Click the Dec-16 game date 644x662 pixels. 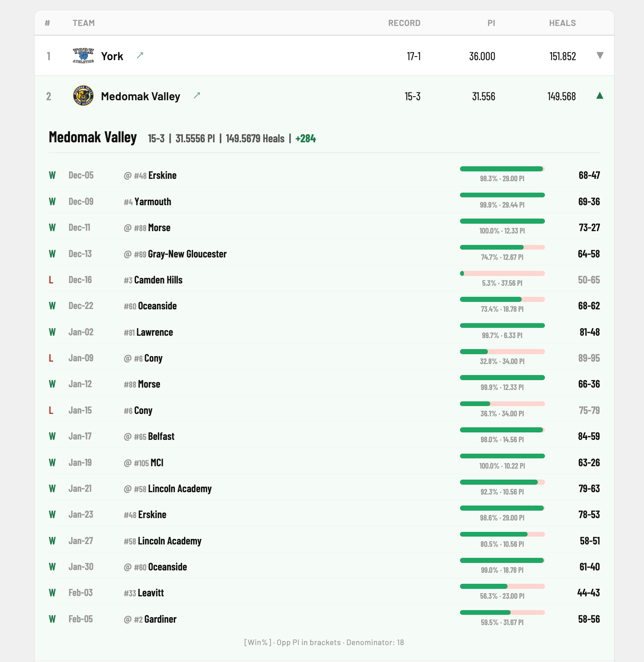pos(80,280)
